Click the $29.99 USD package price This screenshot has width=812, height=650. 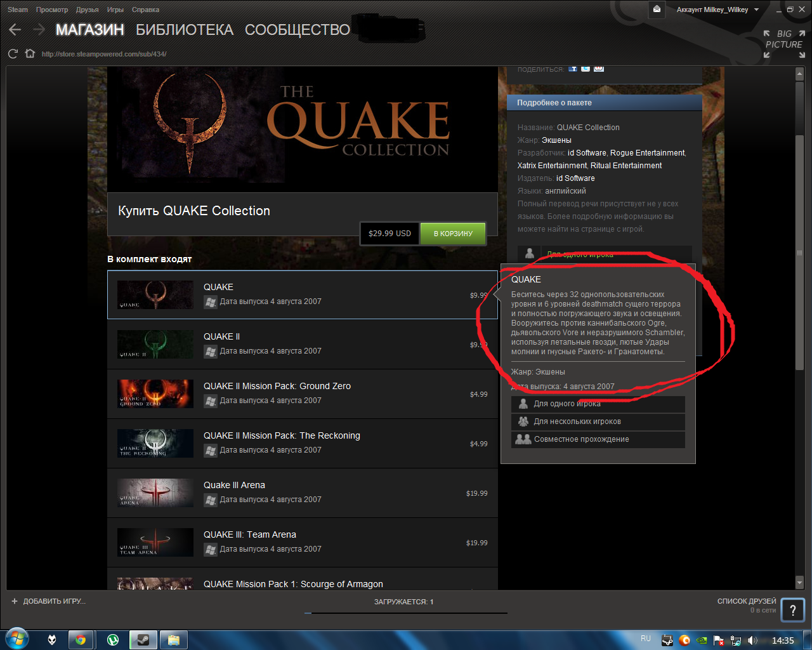pos(390,234)
